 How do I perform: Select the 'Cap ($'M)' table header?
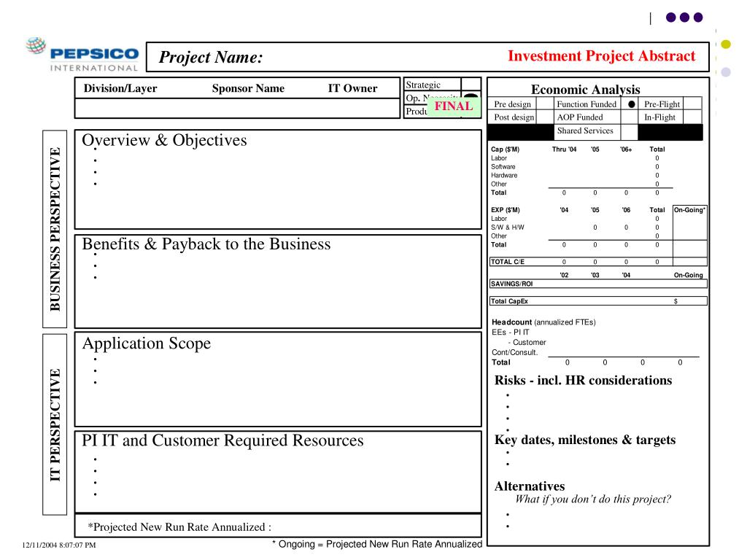point(505,149)
